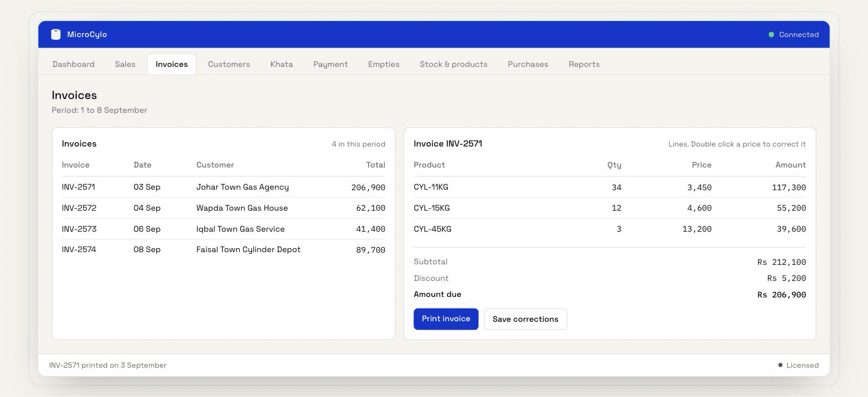Click the Rs 212,100 subtotal value
The image size is (868, 397).
782,262
